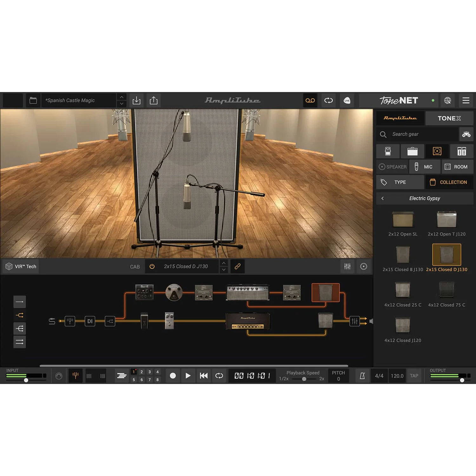
Task: Filter gear by TYPE
Action: click(400, 182)
